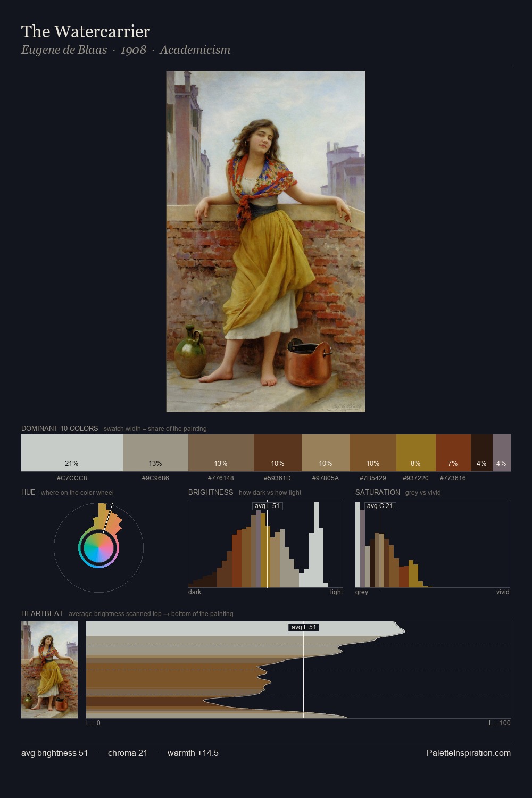
Task: Click hex label '#7B5429'
Action: pos(373,478)
